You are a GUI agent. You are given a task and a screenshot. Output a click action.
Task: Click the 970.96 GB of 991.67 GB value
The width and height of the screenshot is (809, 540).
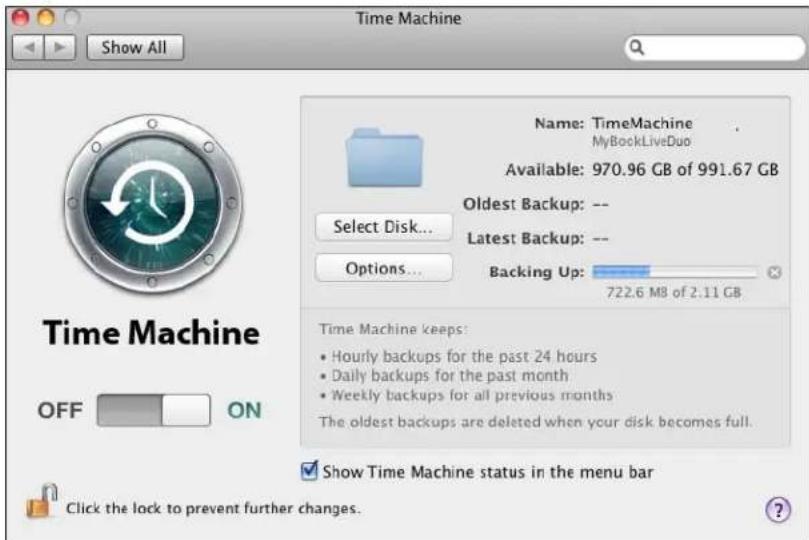click(685, 170)
